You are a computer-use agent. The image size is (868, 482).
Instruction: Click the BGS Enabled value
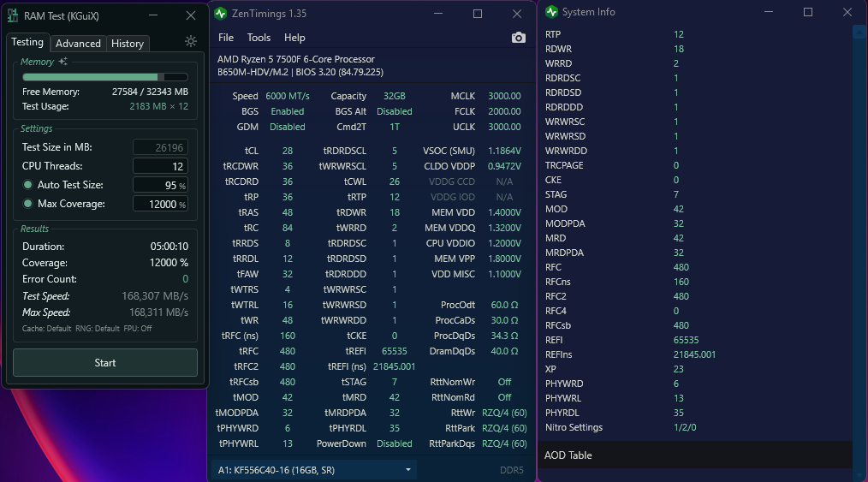288,111
